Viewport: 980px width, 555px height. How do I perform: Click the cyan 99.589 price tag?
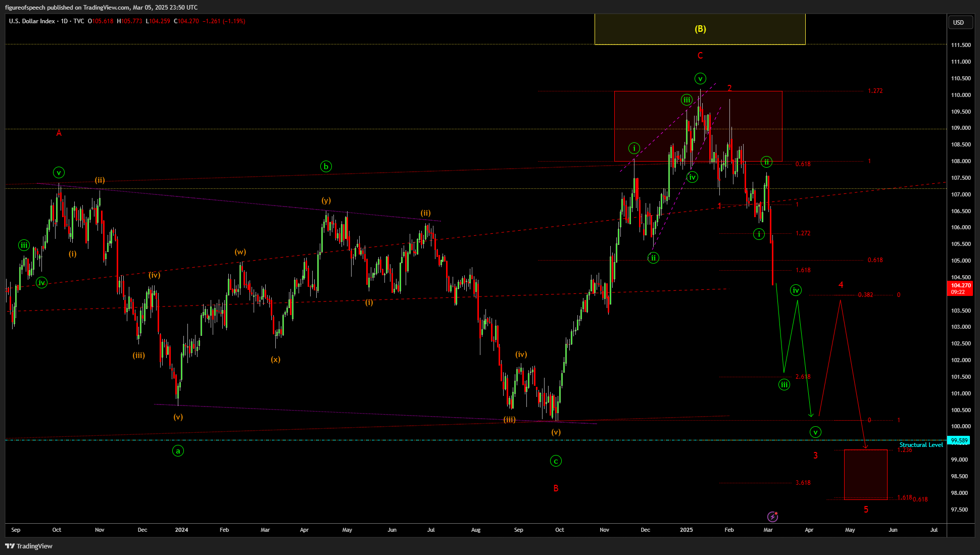tap(959, 440)
